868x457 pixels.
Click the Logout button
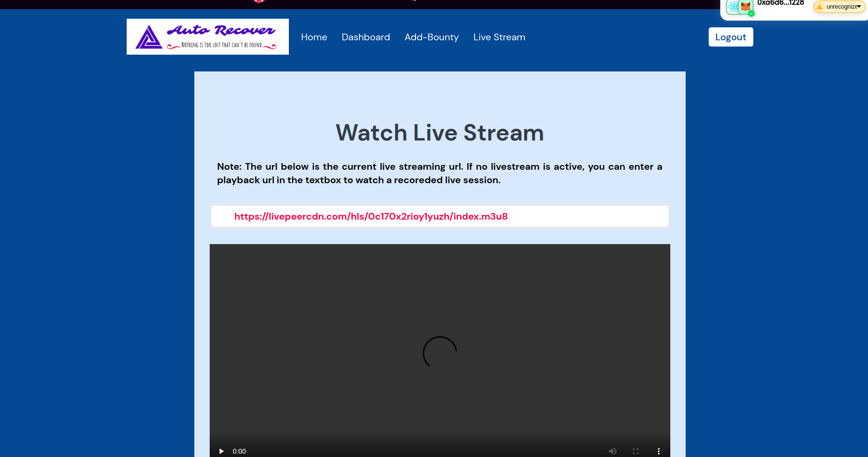click(730, 37)
